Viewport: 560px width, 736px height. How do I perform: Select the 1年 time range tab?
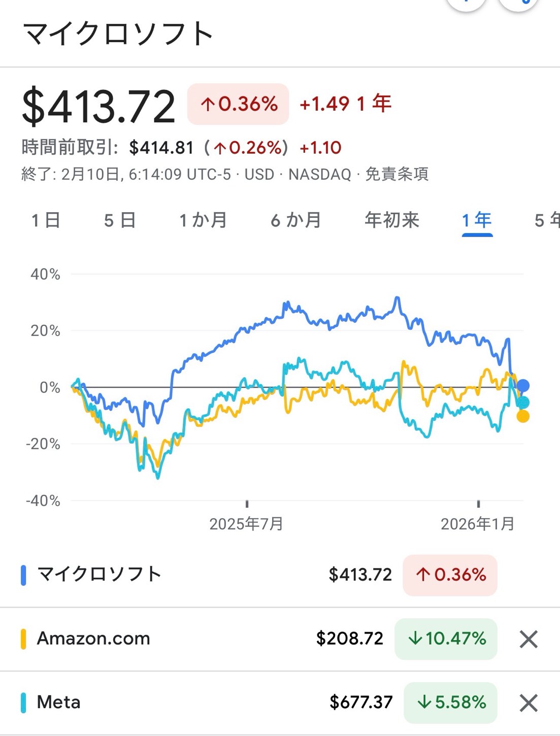click(477, 220)
